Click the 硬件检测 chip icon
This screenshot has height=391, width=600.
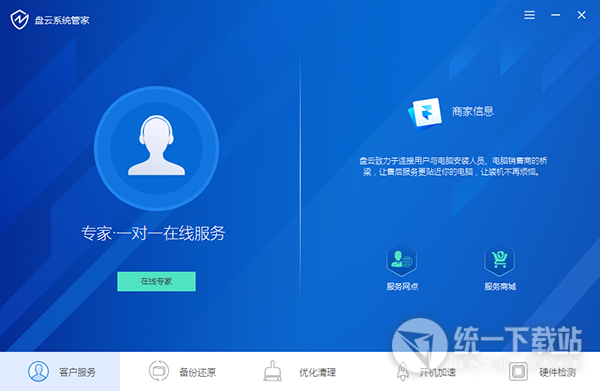518,371
